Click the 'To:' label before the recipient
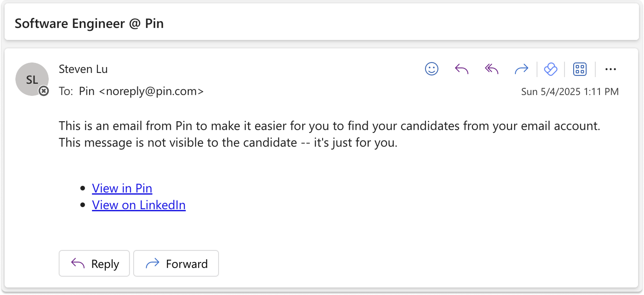This screenshot has height=295, width=644. click(66, 91)
